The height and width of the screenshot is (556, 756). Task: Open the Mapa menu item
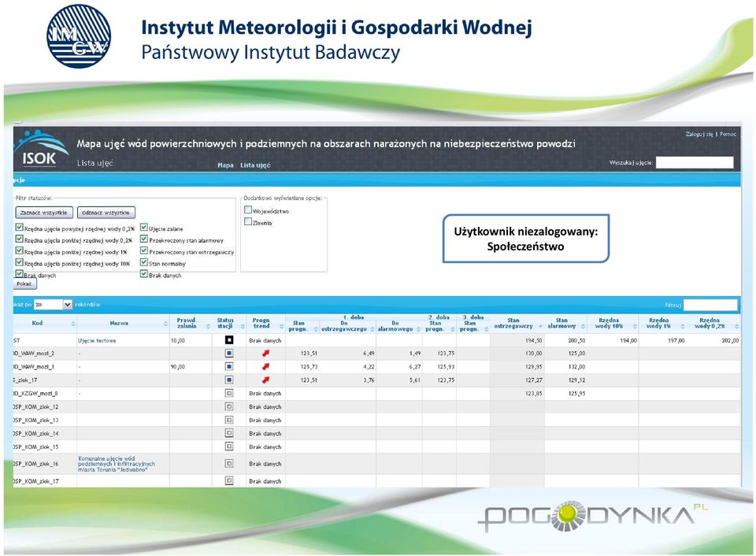click(225, 165)
